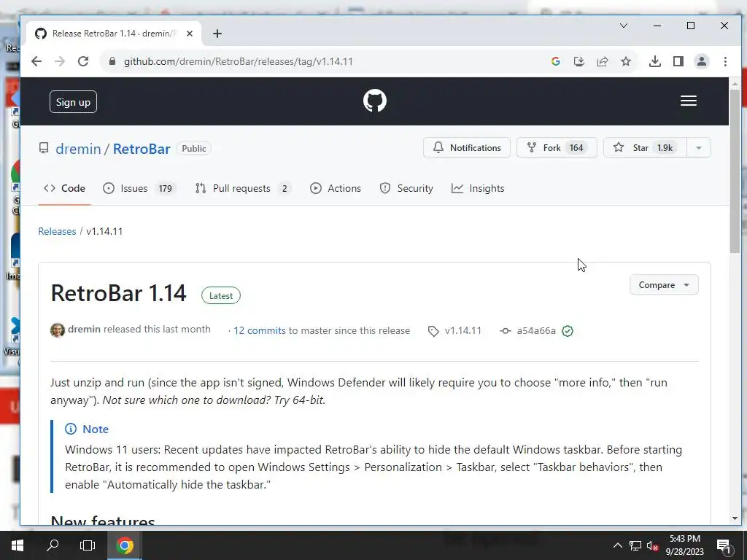Open dremin author link in release info
Screen dimensions: 747x560
84,329
